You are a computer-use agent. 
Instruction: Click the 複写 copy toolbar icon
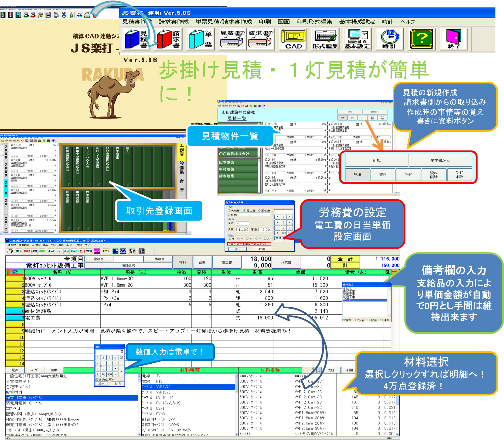coord(42,251)
